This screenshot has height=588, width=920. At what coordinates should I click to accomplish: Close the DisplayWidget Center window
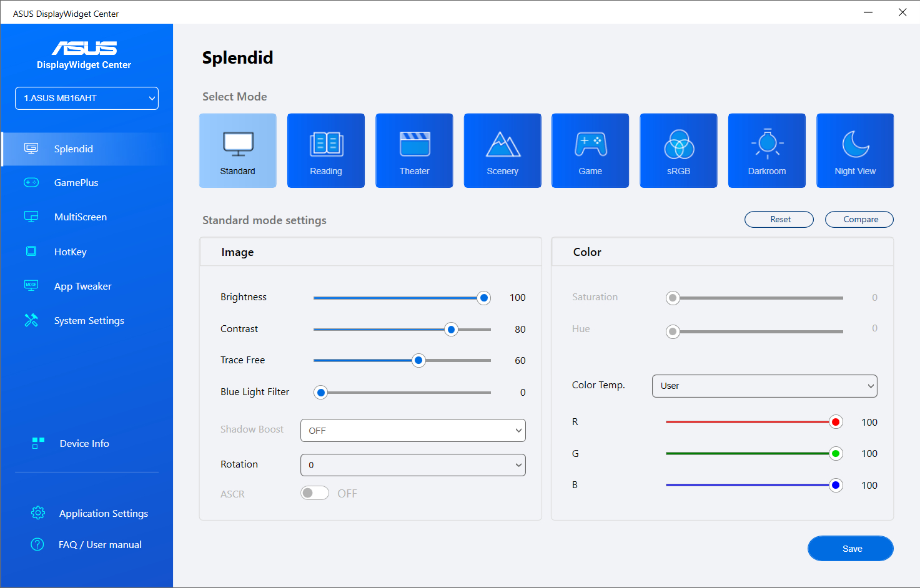click(x=903, y=12)
